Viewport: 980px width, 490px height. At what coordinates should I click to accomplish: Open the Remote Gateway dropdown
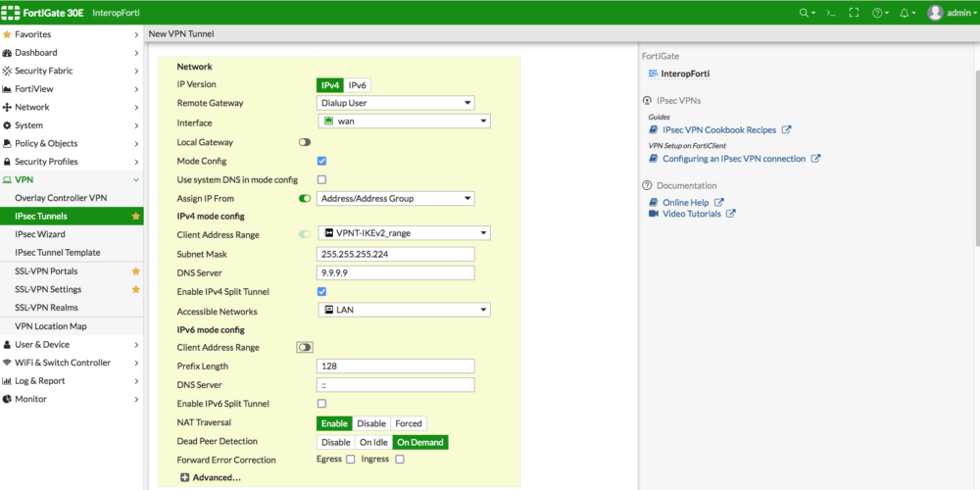point(395,103)
